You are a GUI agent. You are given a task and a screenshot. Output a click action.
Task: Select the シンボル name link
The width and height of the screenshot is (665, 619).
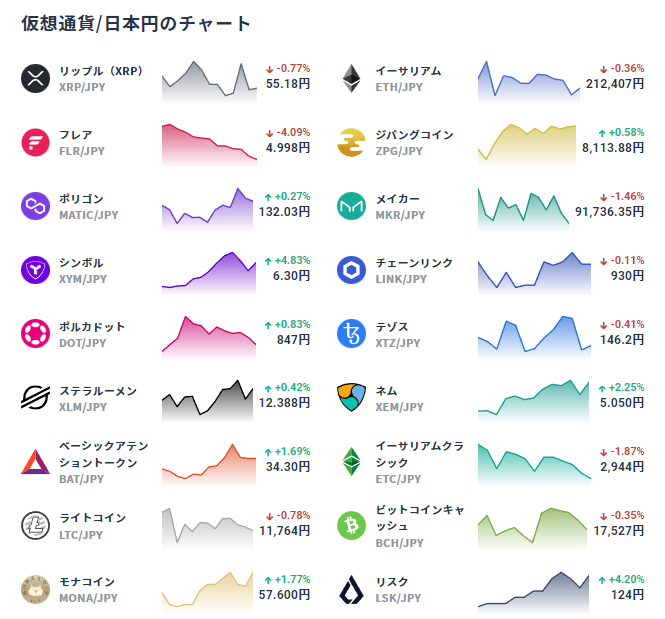tap(81, 263)
